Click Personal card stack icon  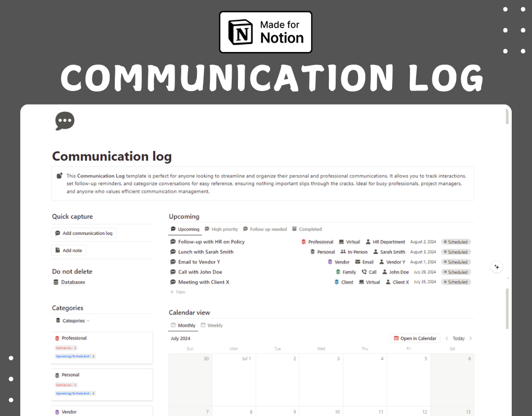57,375
